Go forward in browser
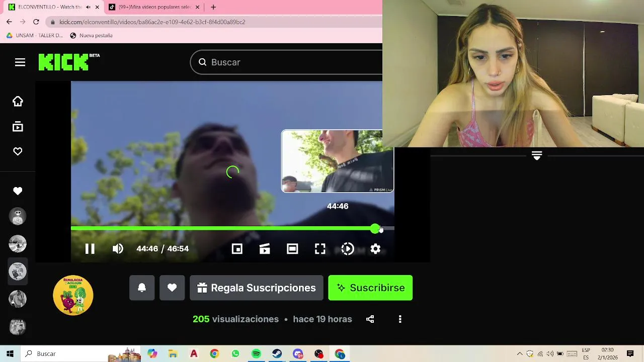 pyautogui.click(x=23, y=22)
